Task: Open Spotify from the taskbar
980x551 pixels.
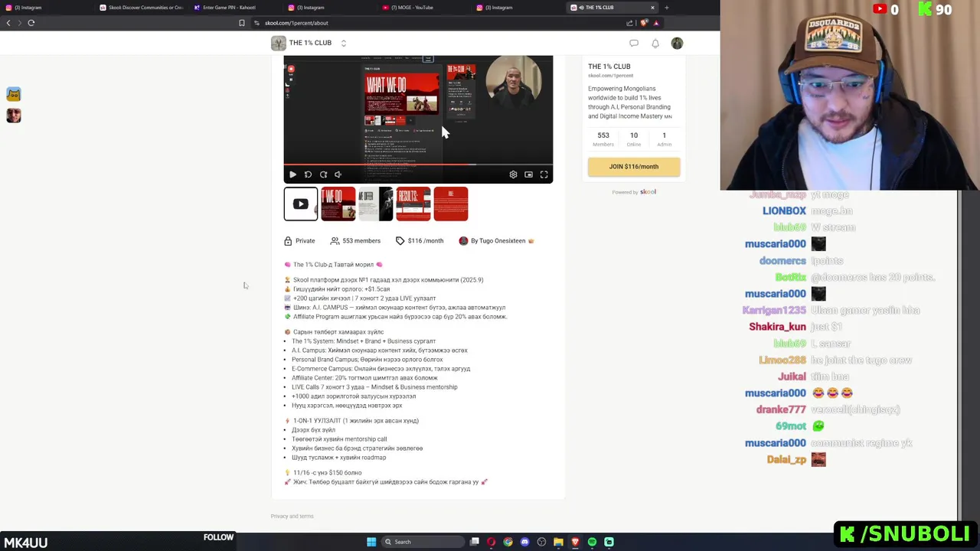Action: click(592, 542)
